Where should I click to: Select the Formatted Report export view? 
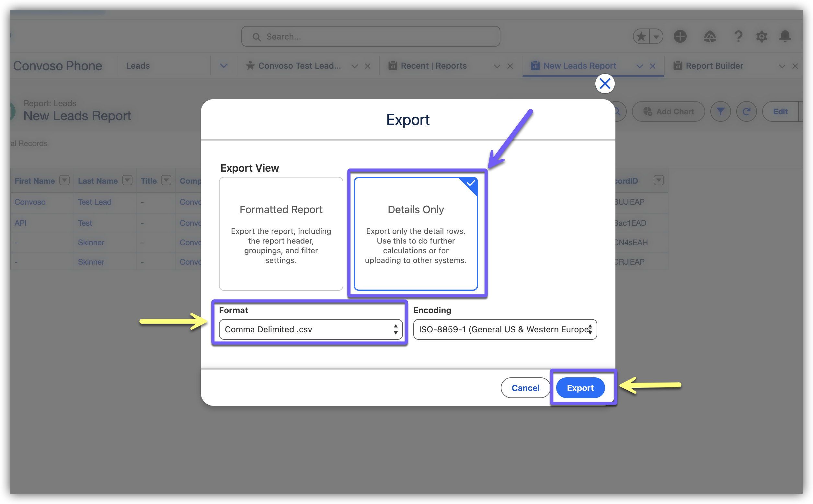point(281,234)
